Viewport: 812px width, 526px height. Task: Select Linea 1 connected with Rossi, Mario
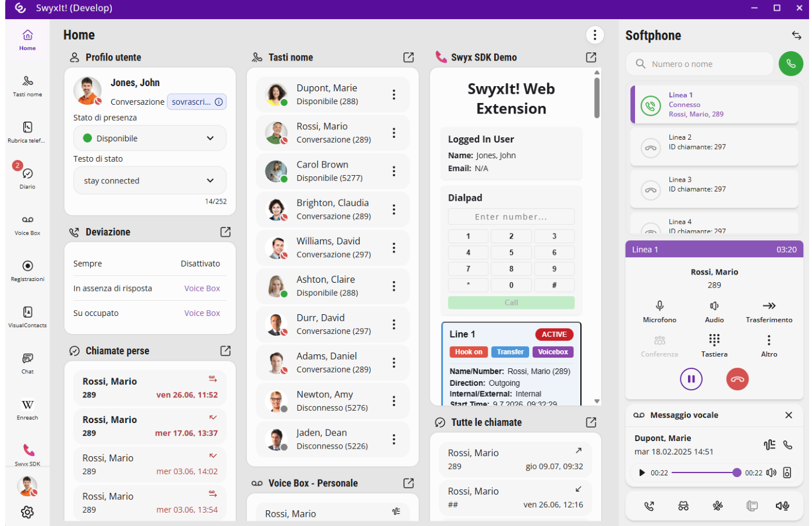714,105
